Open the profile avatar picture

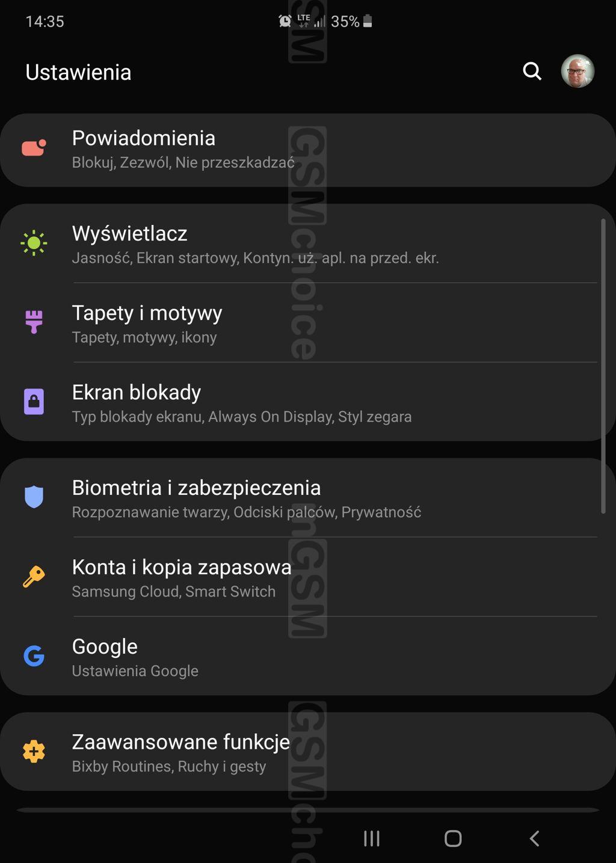[x=577, y=71]
